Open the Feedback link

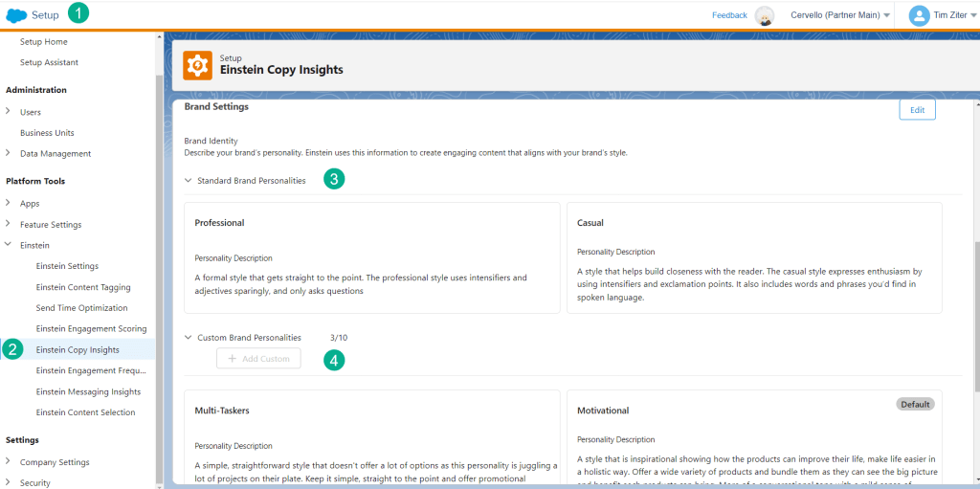pos(729,15)
